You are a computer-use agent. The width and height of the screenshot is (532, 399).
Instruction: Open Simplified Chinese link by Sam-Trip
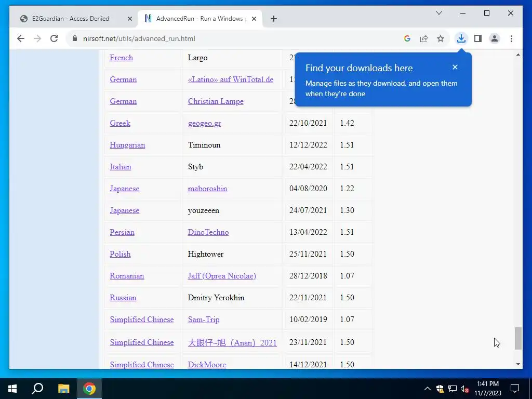(142, 320)
